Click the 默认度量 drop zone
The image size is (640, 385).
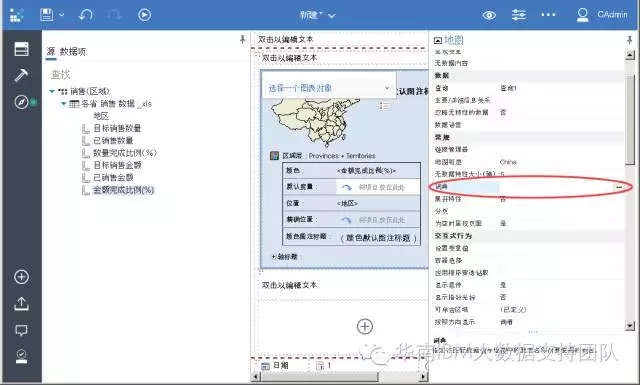click(x=378, y=187)
